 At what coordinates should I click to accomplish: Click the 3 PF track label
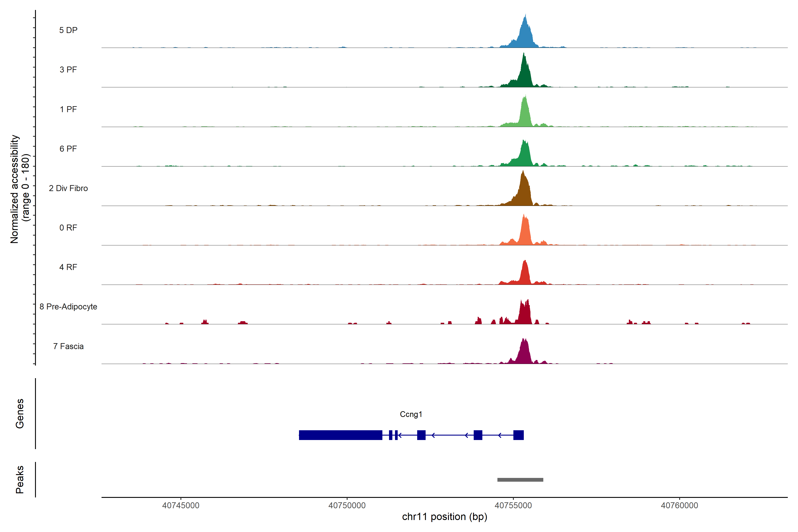click(68, 70)
